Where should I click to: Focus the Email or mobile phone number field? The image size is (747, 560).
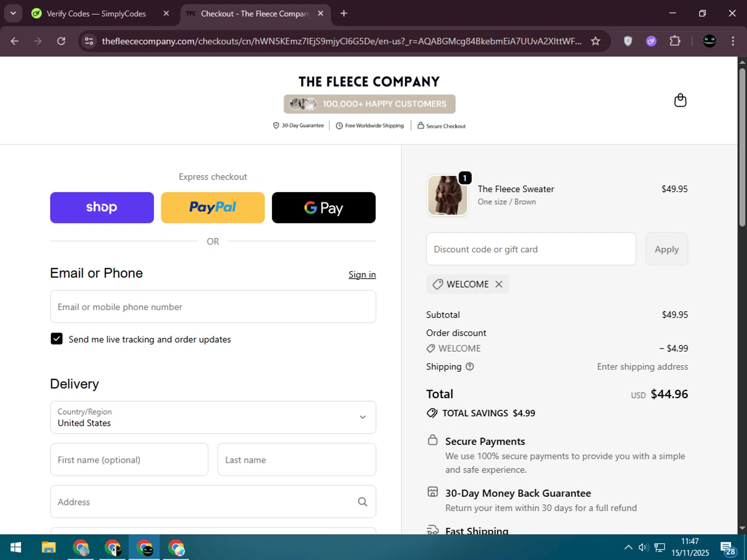pyautogui.click(x=213, y=307)
